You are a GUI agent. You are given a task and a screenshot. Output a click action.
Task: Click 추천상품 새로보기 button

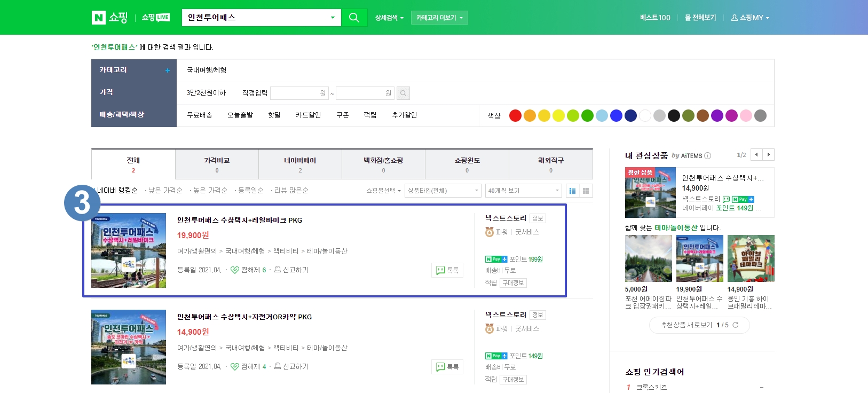pos(699,325)
